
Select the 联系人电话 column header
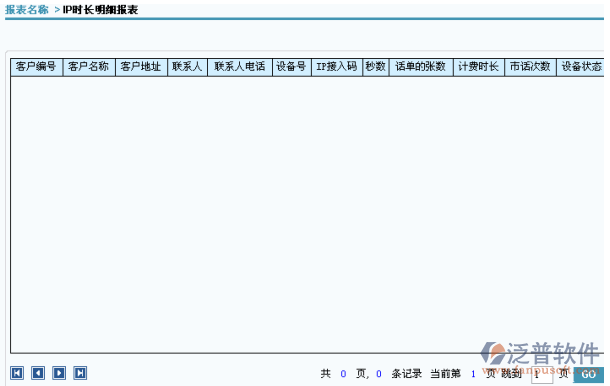click(240, 67)
